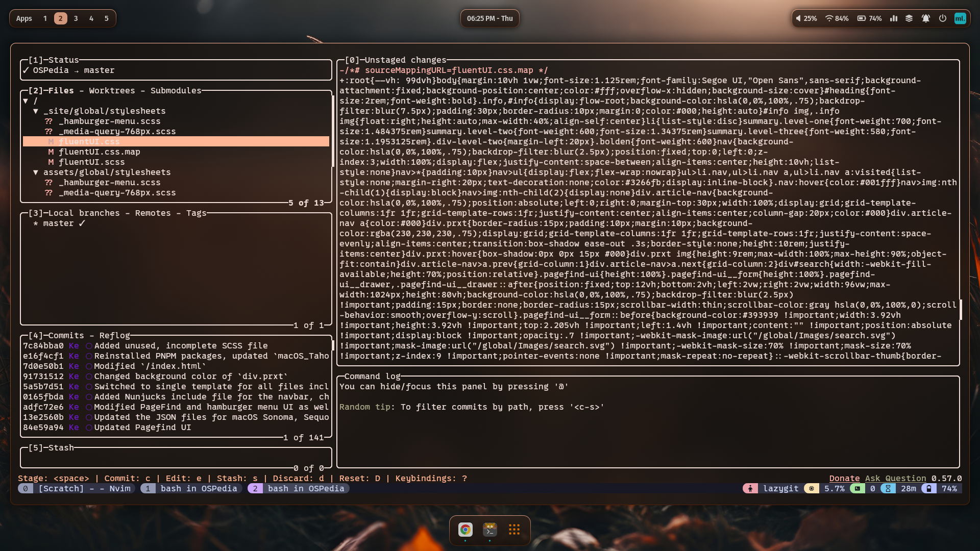Click the Ask Question link
The height and width of the screenshot is (551, 980).
(x=895, y=479)
